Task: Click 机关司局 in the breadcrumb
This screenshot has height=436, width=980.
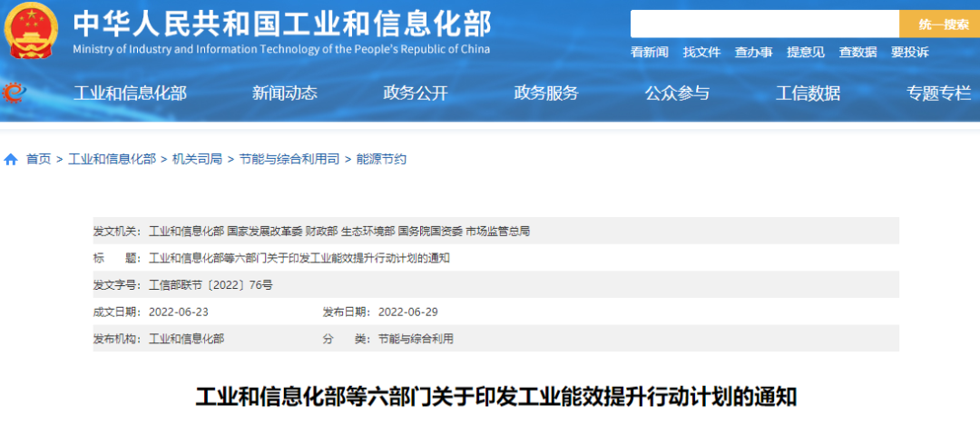Action: pos(197,159)
